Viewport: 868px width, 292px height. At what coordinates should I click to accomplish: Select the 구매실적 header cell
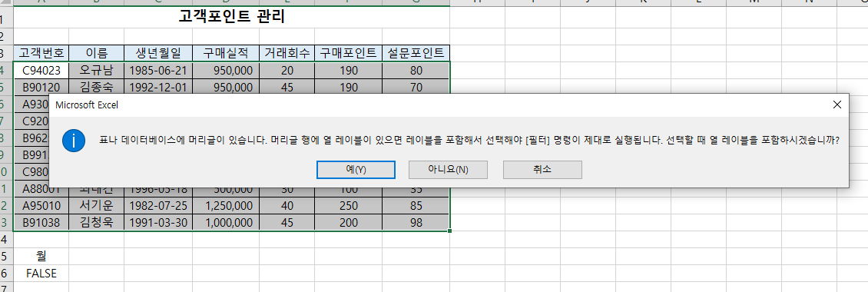pyautogui.click(x=226, y=53)
